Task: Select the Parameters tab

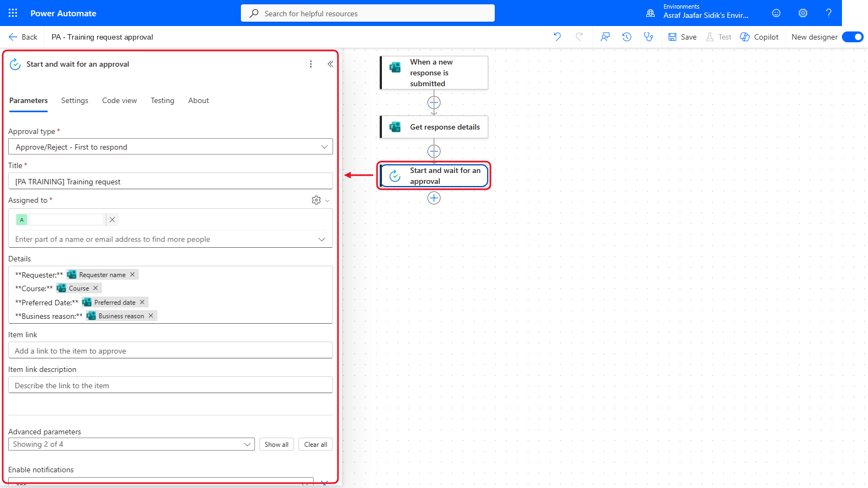Action: click(28, 100)
